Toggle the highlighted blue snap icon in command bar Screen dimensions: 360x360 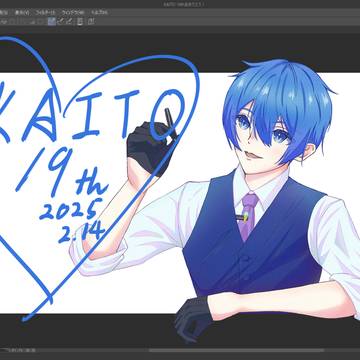[51, 21]
